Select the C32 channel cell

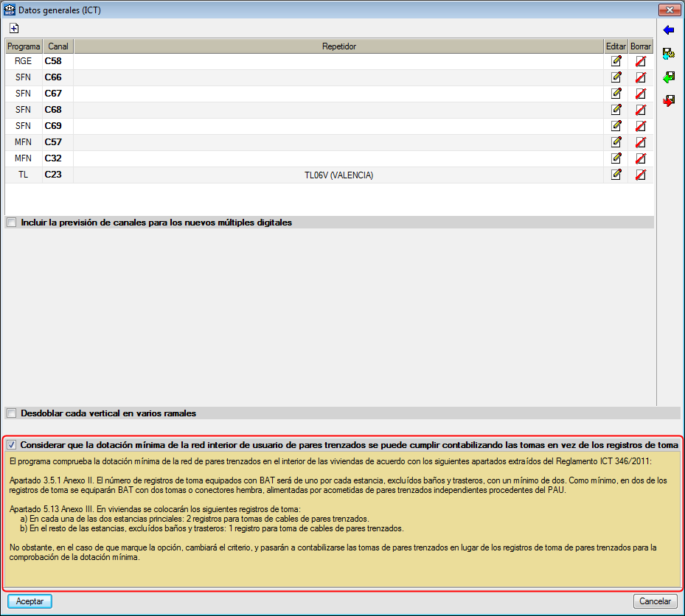pos(58,158)
